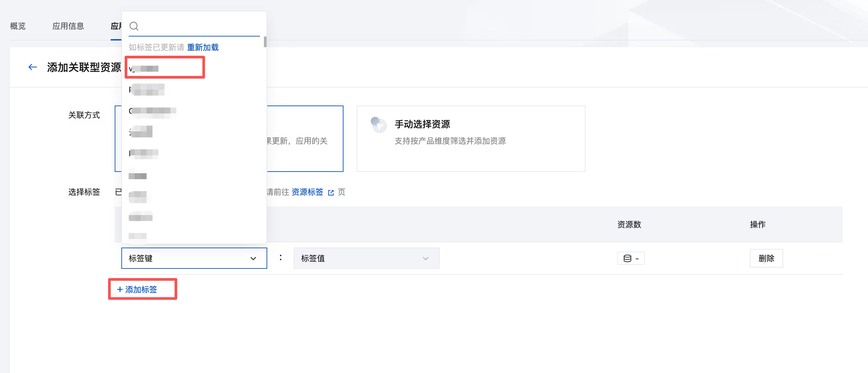Screen dimensions: 868x373
Task: Select the 手动选择资源 association option
Action: point(471,139)
